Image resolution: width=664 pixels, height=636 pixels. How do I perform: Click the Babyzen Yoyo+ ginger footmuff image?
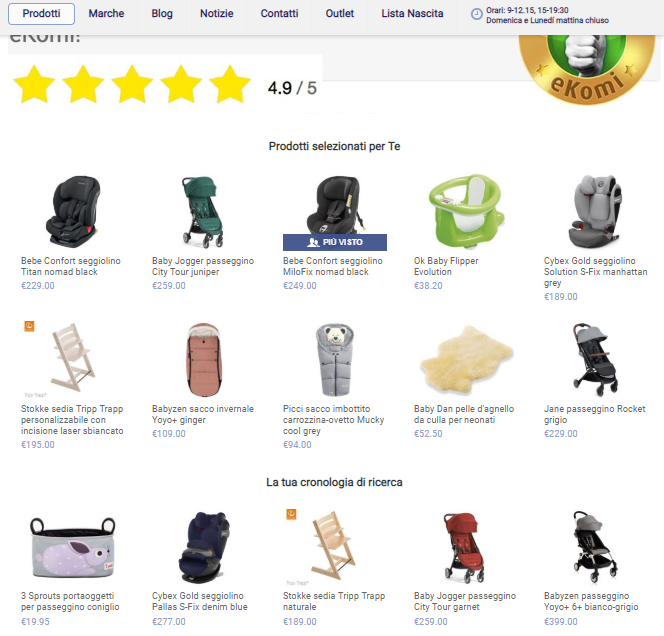(x=204, y=360)
